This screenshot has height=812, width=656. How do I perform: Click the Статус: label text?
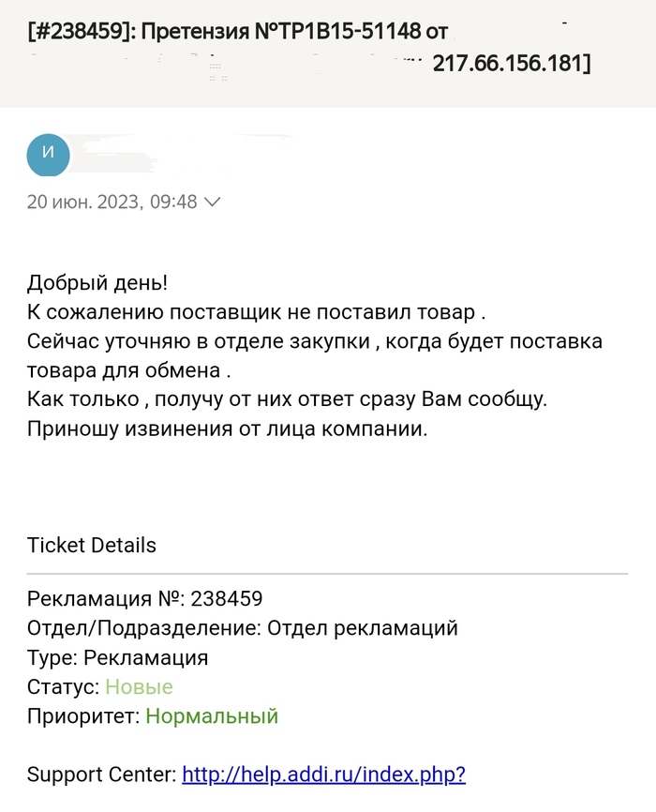64,686
